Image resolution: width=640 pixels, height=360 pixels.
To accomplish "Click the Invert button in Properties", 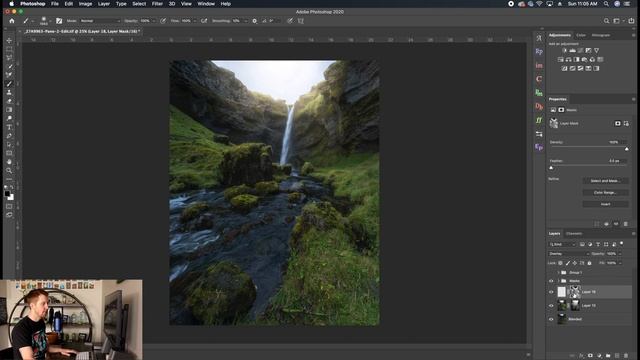I will click(605, 204).
